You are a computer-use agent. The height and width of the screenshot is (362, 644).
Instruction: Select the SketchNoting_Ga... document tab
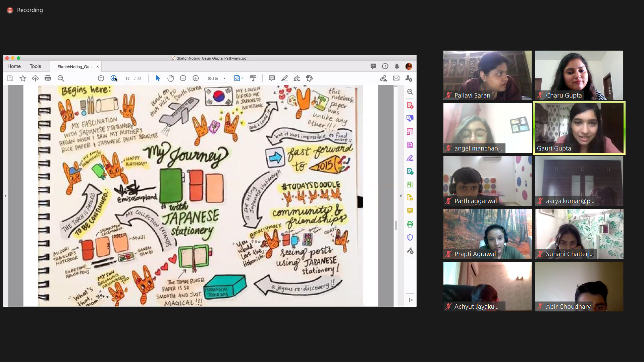tap(75, 67)
